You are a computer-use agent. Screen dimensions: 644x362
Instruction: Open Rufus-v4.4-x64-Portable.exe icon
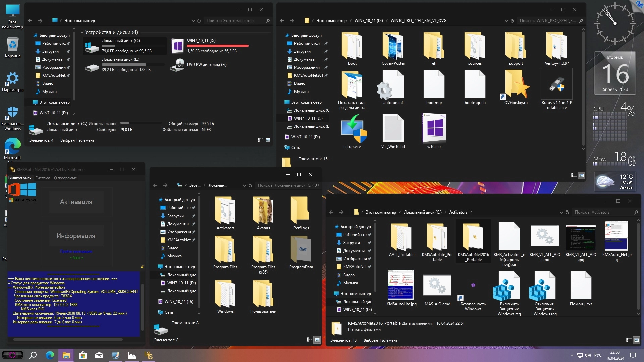(x=556, y=86)
